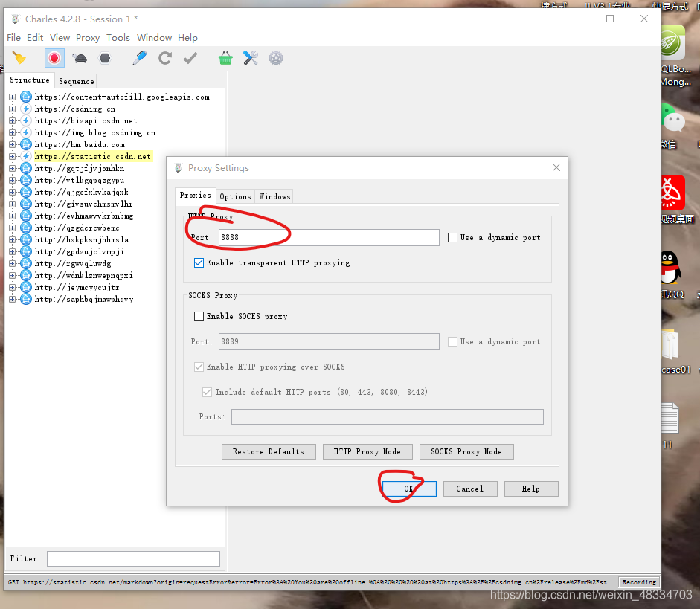Open QQ penguin desktop icon
The image size is (700, 609).
click(x=671, y=268)
